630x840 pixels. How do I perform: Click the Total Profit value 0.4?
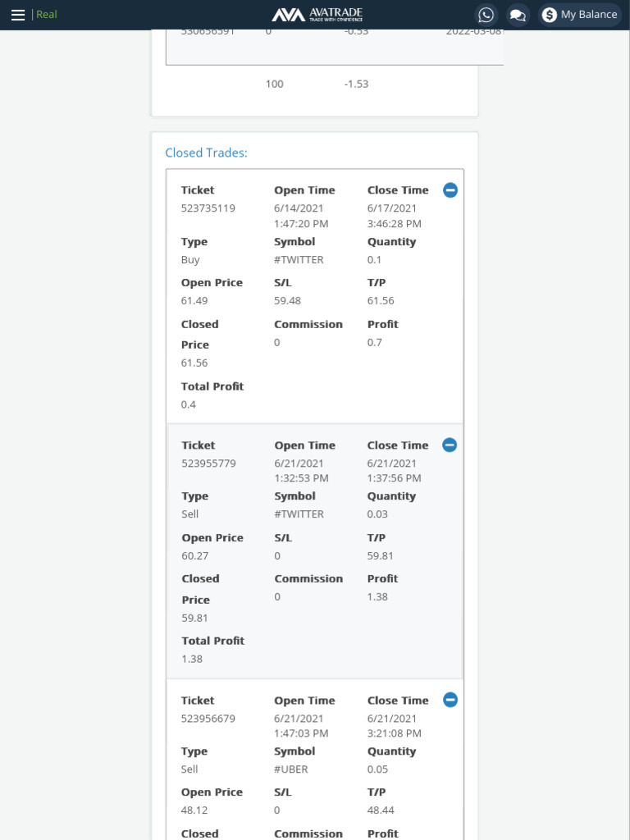click(x=189, y=404)
